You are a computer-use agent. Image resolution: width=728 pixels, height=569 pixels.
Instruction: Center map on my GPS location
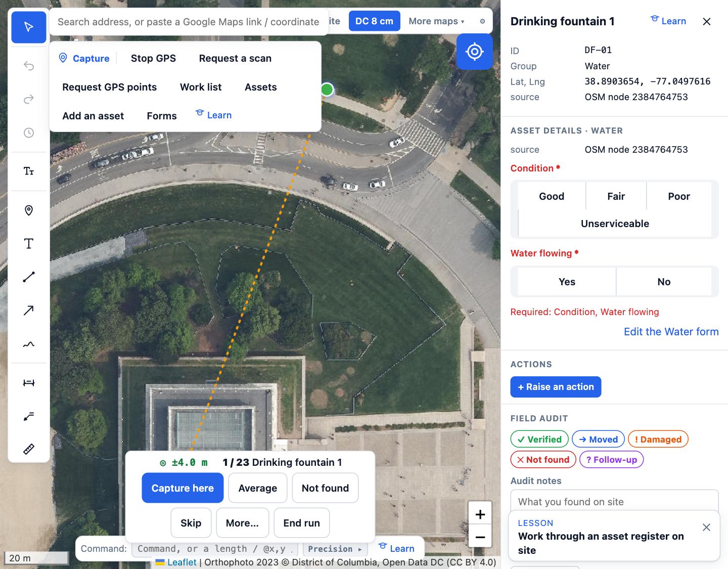click(x=475, y=52)
